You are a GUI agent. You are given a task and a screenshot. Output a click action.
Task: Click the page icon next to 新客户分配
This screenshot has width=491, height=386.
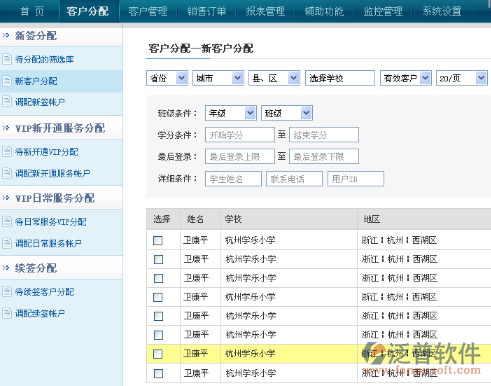[x=7, y=81]
